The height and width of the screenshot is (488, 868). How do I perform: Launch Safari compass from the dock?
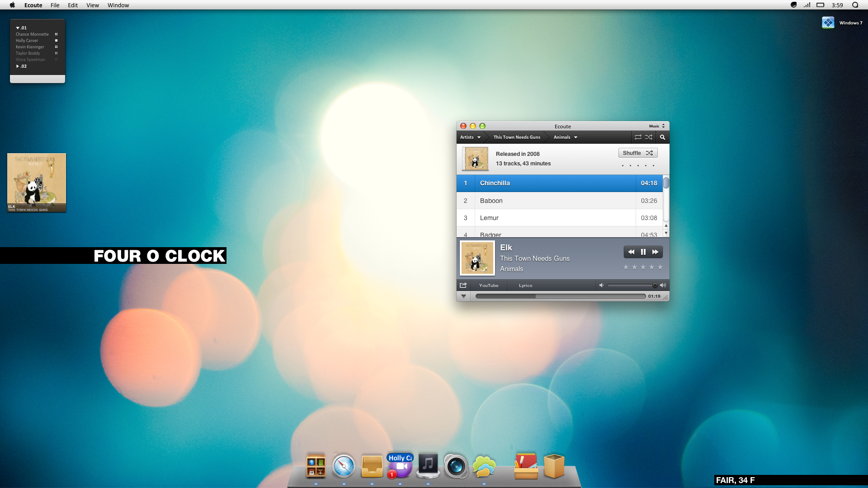[344, 466]
